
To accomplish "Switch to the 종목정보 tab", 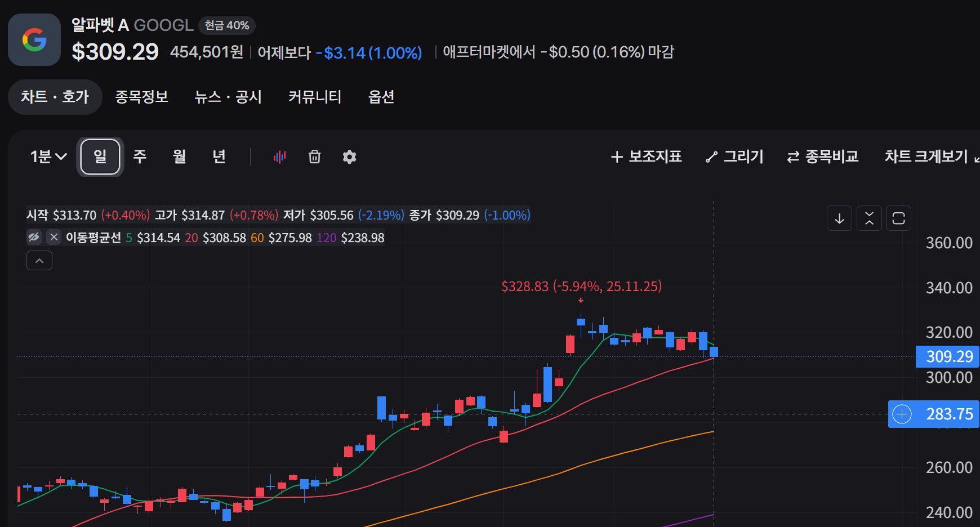I will click(142, 97).
